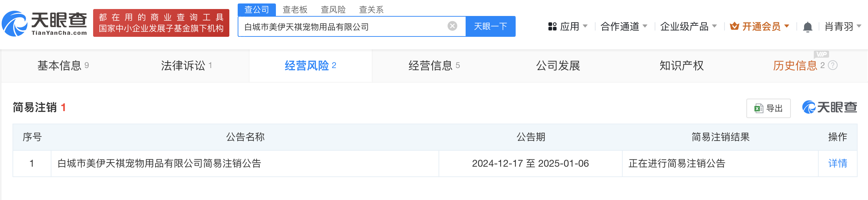The width and height of the screenshot is (868, 200).
Task: Click the TianYanCha logo
Action: click(x=44, y=24)
